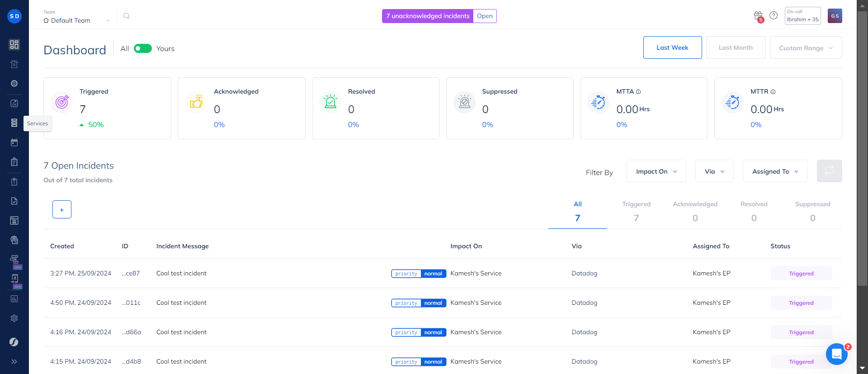The width and height of the screenshot is (868, 374).
Task: Open the chat support bubble
Action: coord(836,354)
